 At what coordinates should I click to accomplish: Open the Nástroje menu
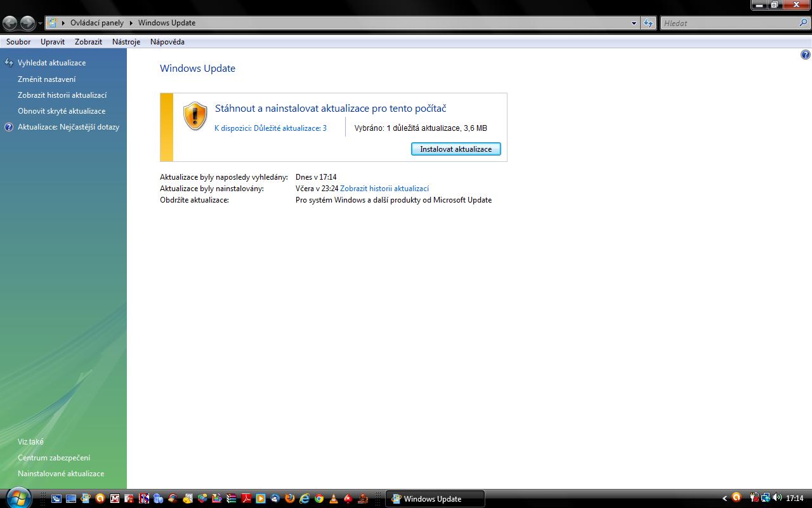click(x=126, y=42)
